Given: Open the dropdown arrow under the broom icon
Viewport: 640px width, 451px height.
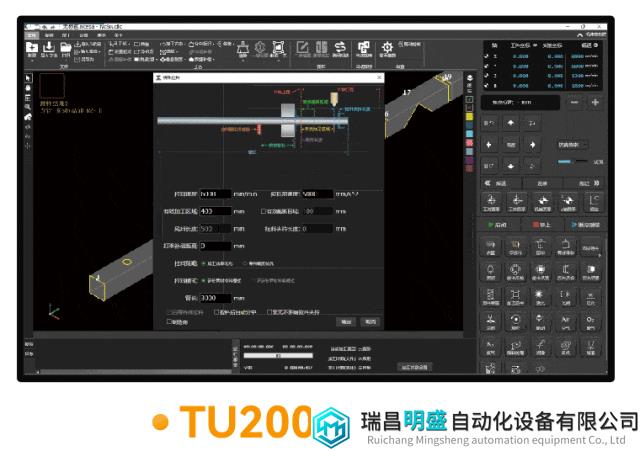Looking at the screenshot, I should 243,61.
